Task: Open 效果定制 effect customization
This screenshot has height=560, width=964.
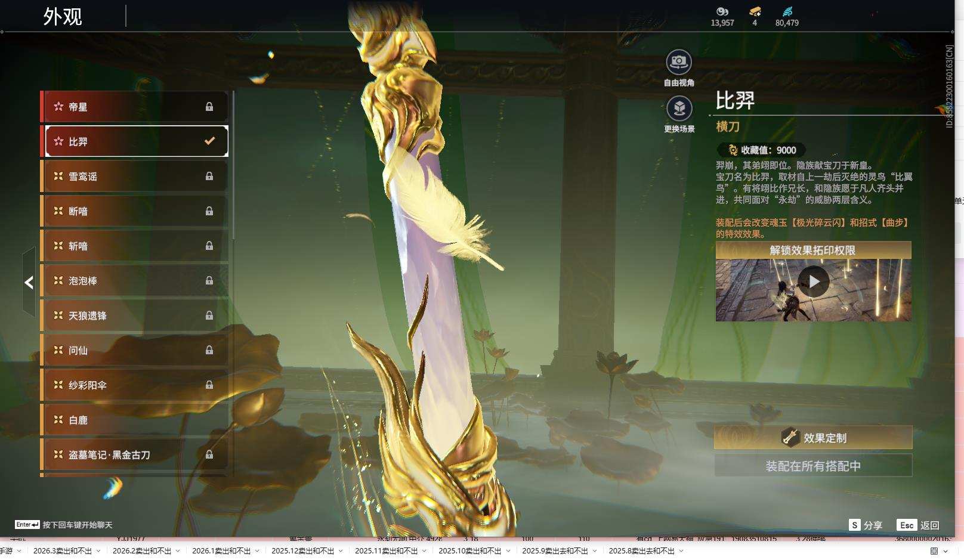Action: 813,437
